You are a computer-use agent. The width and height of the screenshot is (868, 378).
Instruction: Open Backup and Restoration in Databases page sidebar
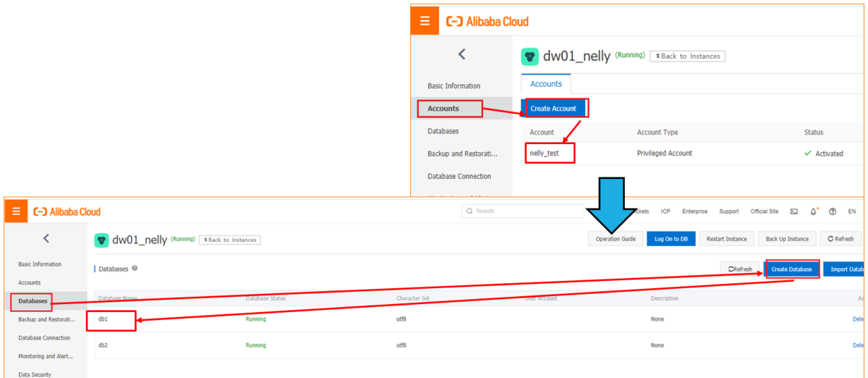[x=46, y=319]
